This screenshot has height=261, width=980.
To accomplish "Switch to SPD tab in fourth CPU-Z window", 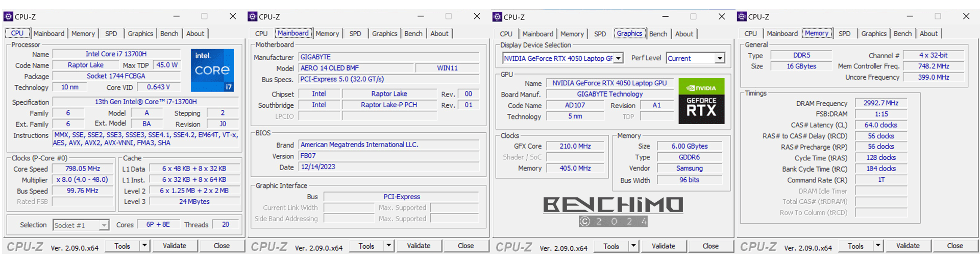I will click(844, 34).
